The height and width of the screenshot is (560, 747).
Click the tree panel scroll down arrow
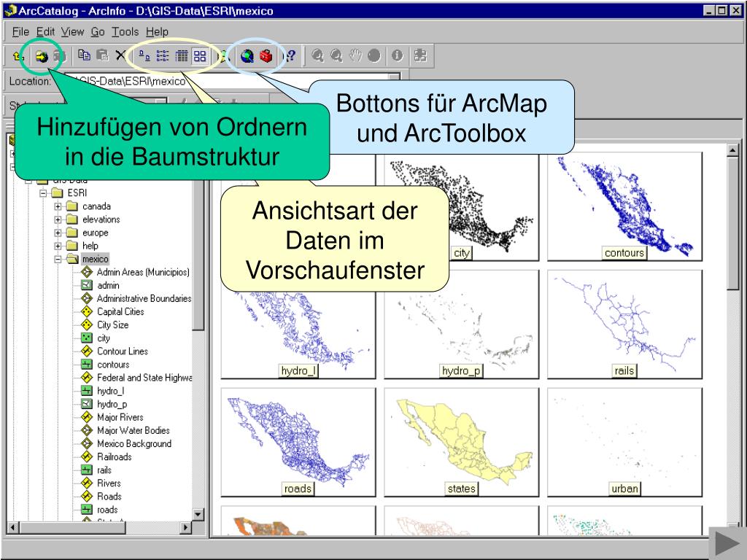click(x=198, y=514)
